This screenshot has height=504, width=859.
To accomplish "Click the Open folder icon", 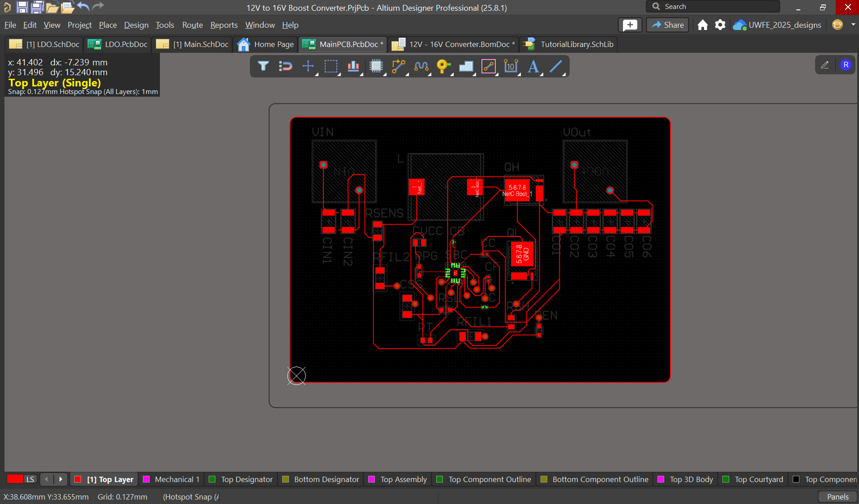I will point(52,7).
